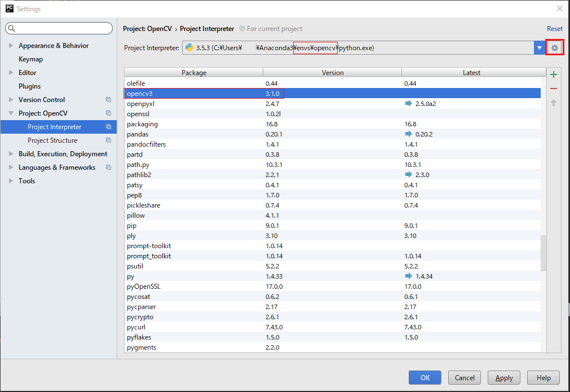Click project-level icon next to Project Interpreter

tap(108, 126)
